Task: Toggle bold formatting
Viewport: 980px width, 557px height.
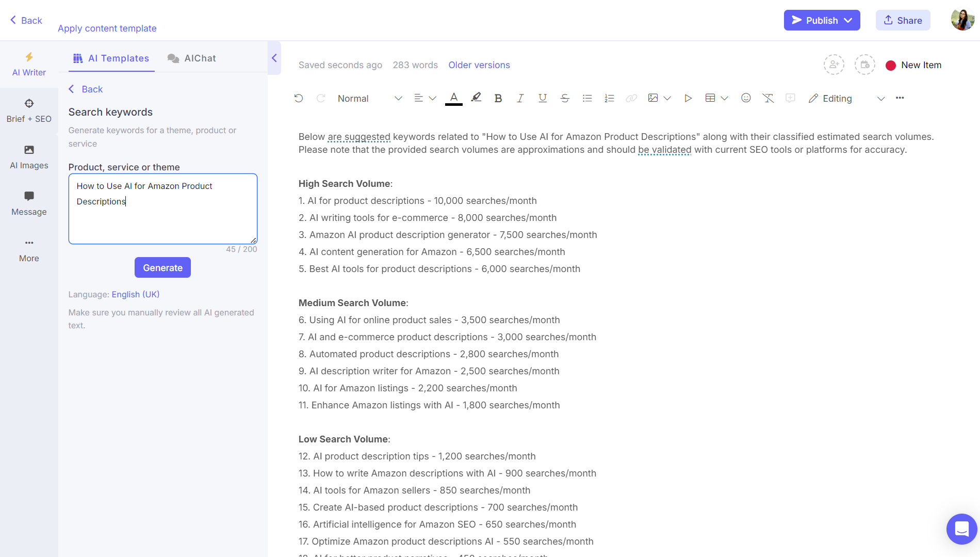Action: (x=498, y=98)
